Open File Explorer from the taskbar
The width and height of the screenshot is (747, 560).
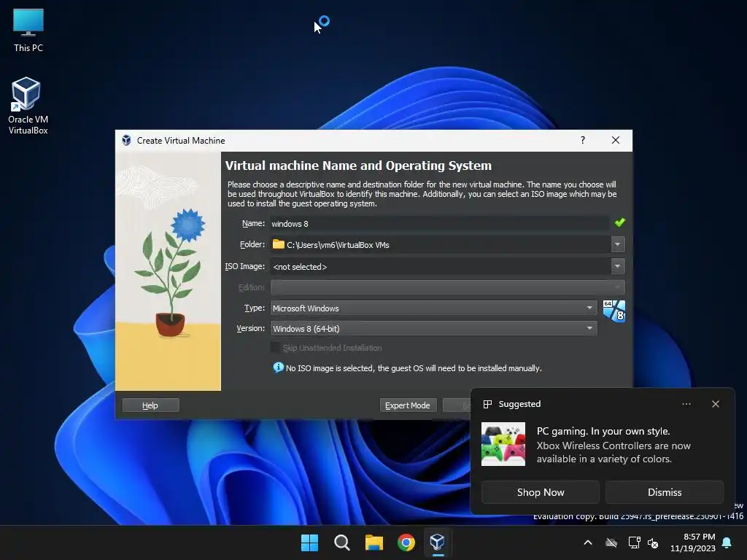[374, 542]
